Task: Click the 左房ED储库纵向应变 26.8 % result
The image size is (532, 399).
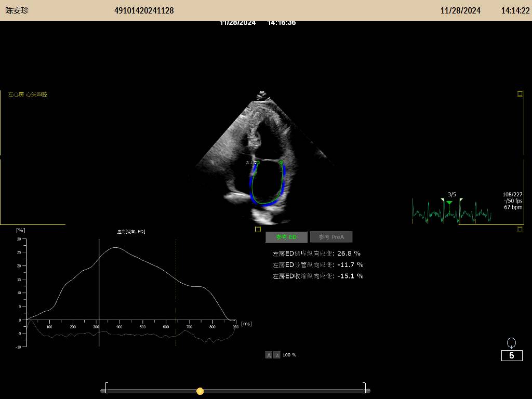Action: point(316,254)
